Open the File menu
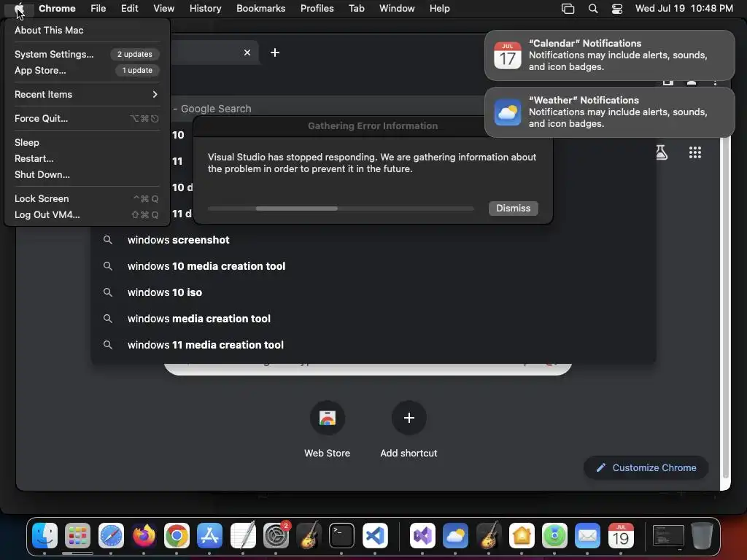 click(x=98, y=8)
